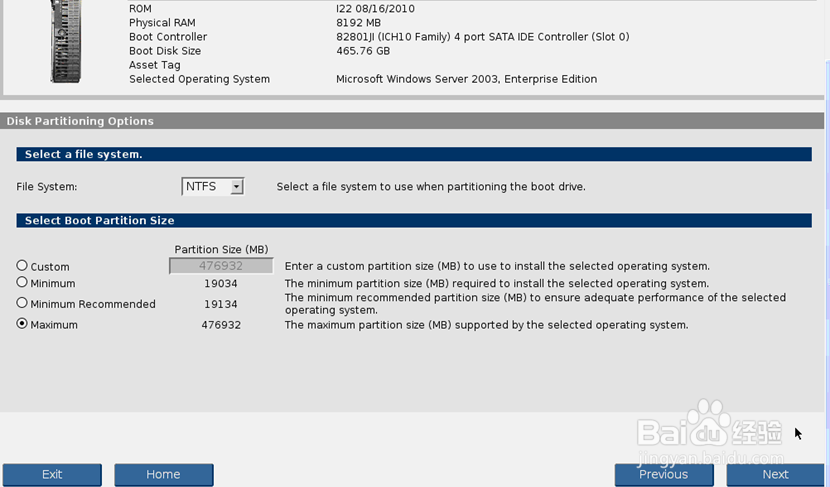Screen dimensions: 830x487
Task: Click the Boot Controller value text
Action: pos(483,37)
